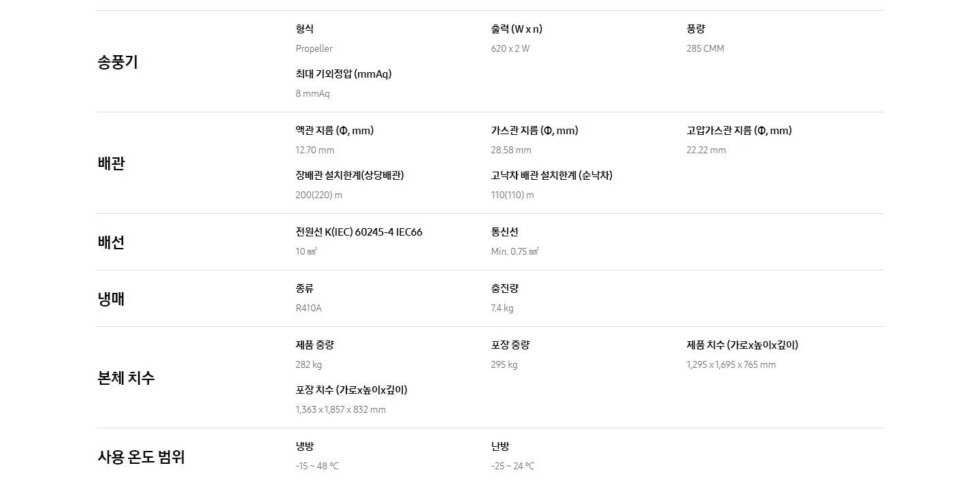Select the 사용 온도 범위 heading

(141, 457)
